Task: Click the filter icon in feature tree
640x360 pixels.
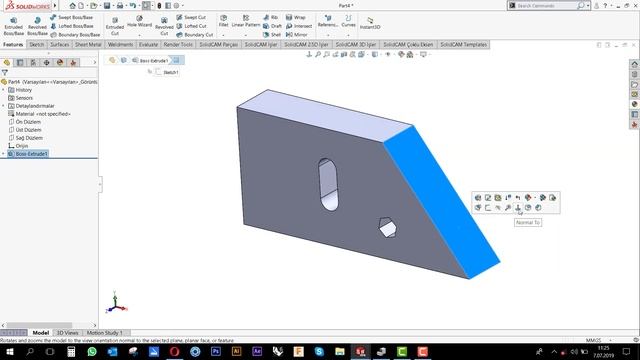Action: 4,73
